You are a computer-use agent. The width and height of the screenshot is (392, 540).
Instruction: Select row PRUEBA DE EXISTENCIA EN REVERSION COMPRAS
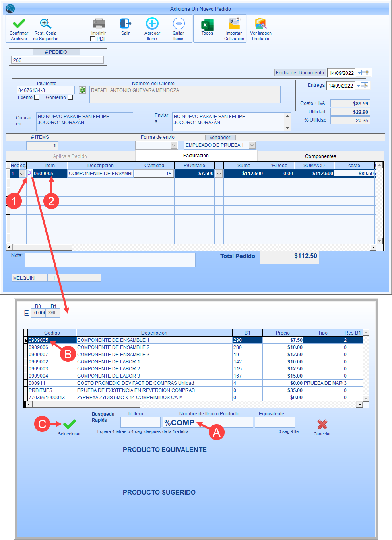pos(193,390)
